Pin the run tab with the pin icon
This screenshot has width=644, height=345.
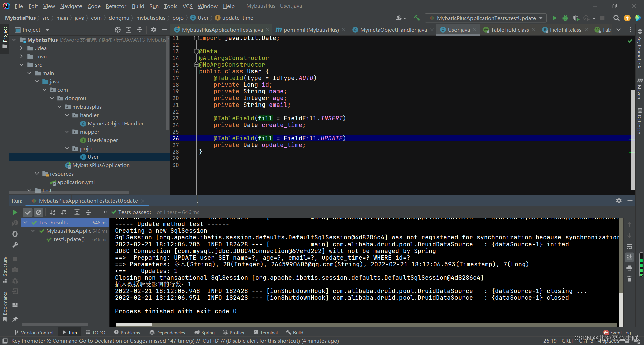point(15,319)
